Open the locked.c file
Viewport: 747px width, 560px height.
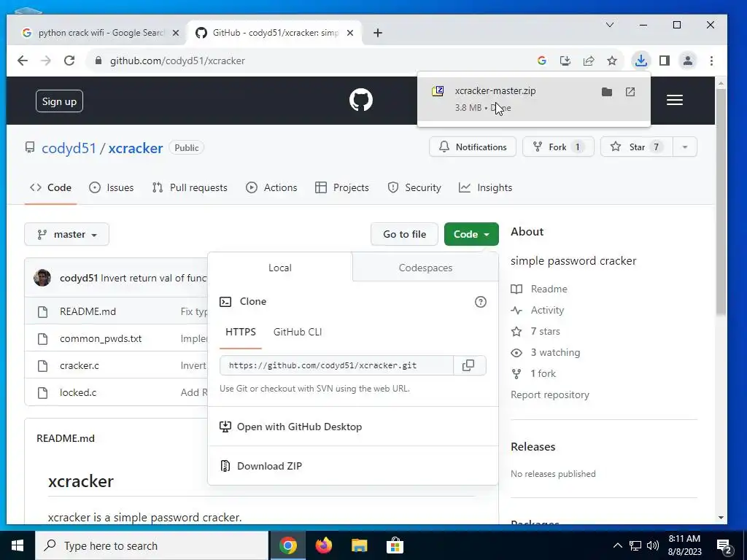[77, 392]
